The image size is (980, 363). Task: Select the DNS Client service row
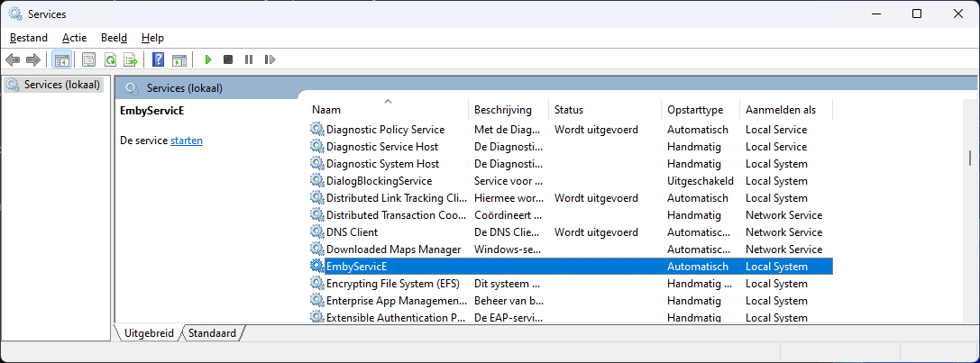(353, 232)
